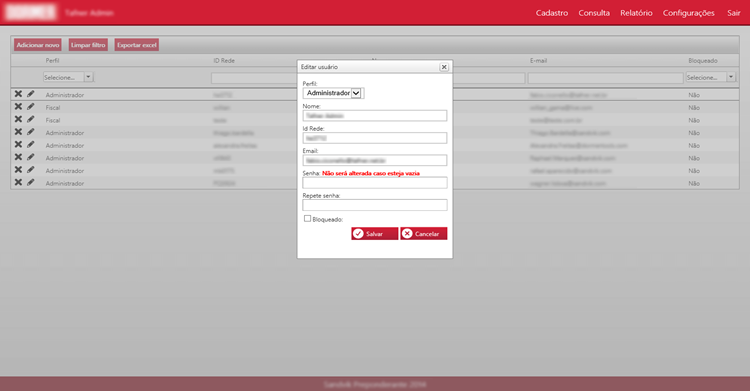The width and height of the screenshot is (750, 391).
Task: Click delete X on second Fiscal row
Action: pyautogui.click(x=18, y=119)
